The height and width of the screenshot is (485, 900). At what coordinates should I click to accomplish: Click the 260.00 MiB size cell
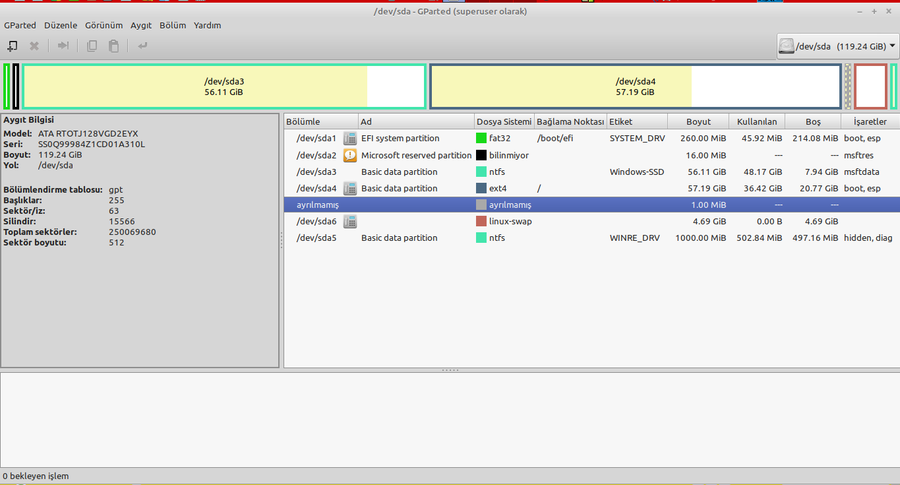point(703,138)
